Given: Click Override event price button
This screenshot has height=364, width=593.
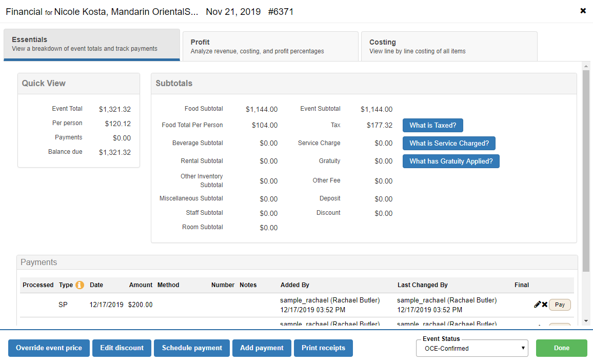Looking at the screenshot, I should coord(49,348).
